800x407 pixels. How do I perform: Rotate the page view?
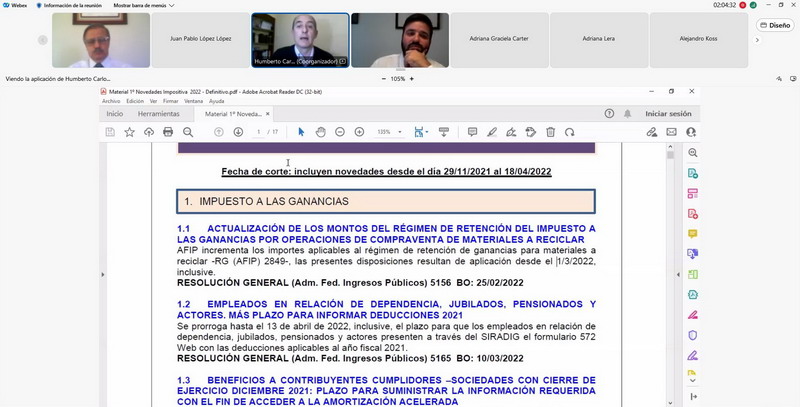(x=569, y=132)
